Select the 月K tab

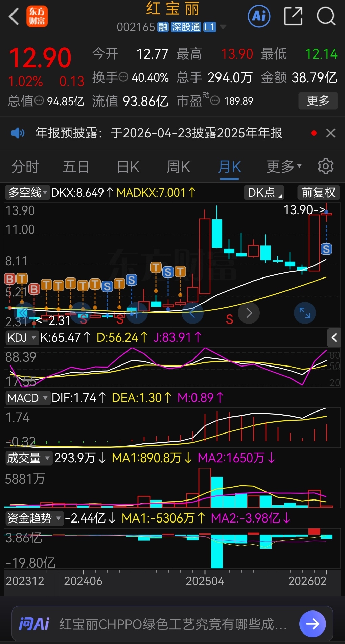point(229,167)
